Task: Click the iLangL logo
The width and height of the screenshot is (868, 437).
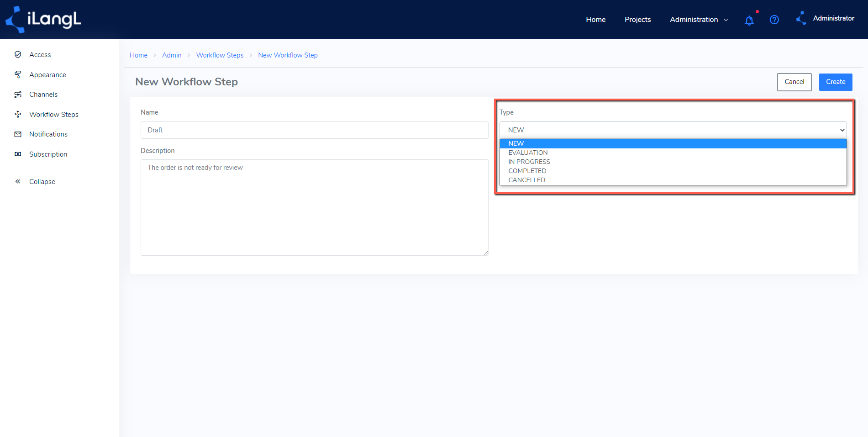Action: 43,20
